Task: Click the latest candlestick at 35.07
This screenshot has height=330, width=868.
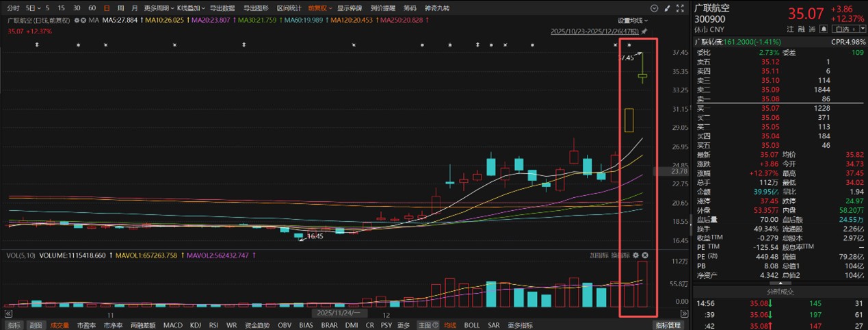Action: 642,75
